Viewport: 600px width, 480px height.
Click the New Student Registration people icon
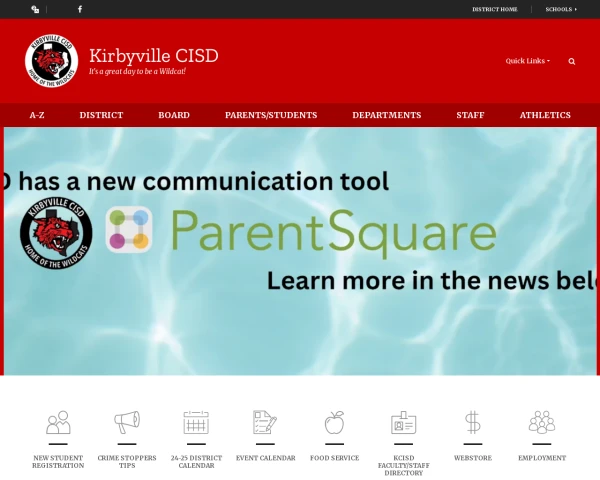pos(58,422)
